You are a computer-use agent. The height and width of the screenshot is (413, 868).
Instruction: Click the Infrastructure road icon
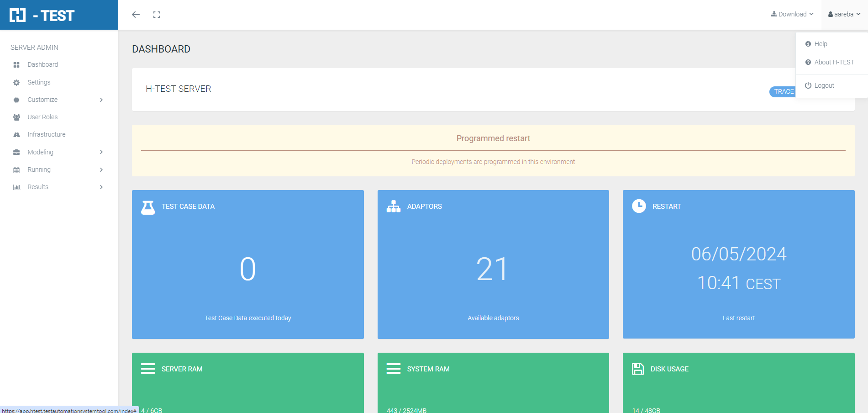[16, 135]
